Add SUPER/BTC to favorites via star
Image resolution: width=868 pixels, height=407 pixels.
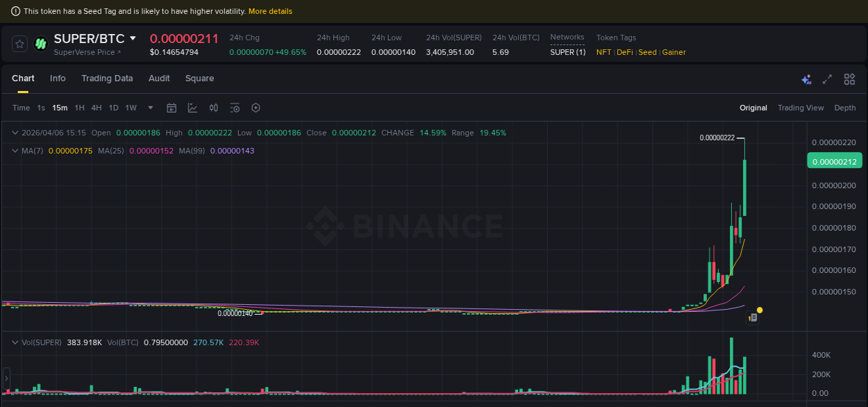(19, 43)
